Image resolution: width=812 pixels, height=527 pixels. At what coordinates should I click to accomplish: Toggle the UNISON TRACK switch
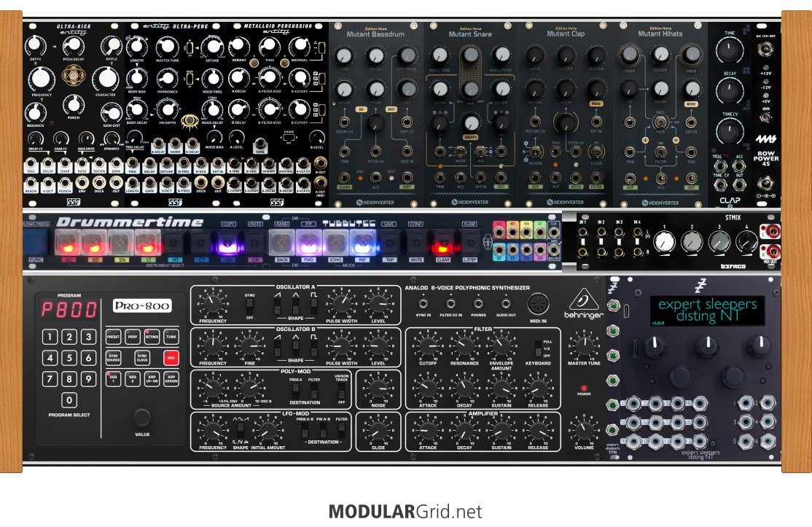pyautogui.click(x=341, y=391)
